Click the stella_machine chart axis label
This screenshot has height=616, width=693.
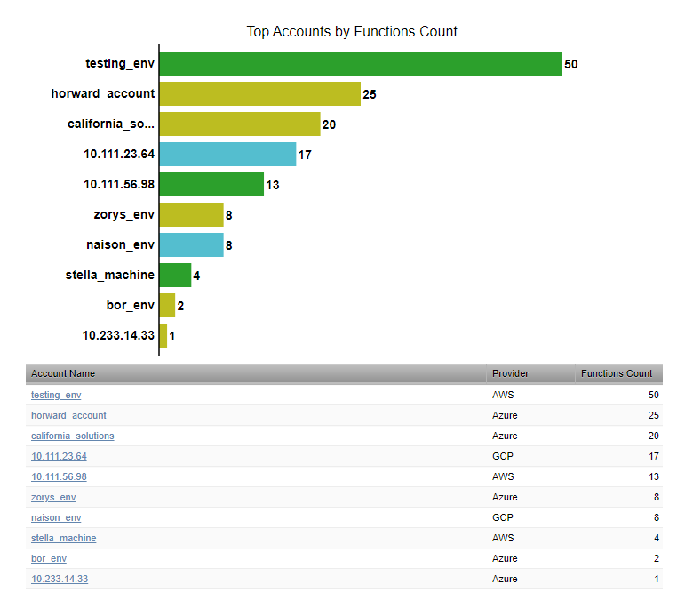pyautogui.click(x=110, y=275)
